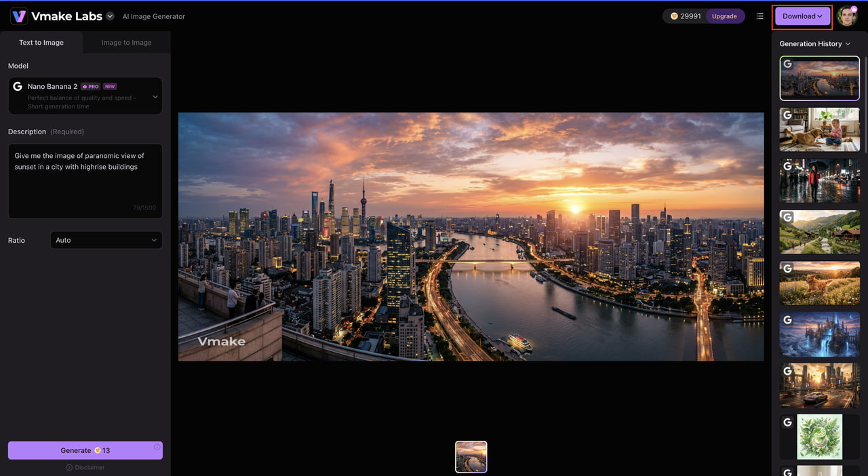The height and width of the screenshot is (476, 868).
Task: Switch to the Text to Image tab
Action: [41, 42]
